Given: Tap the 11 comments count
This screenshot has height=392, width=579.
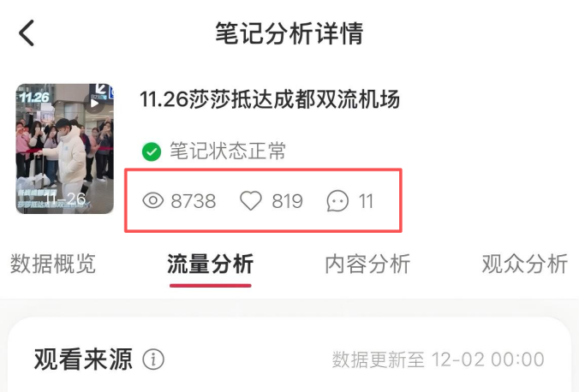Looking at the screenshot, I should 367,201.
